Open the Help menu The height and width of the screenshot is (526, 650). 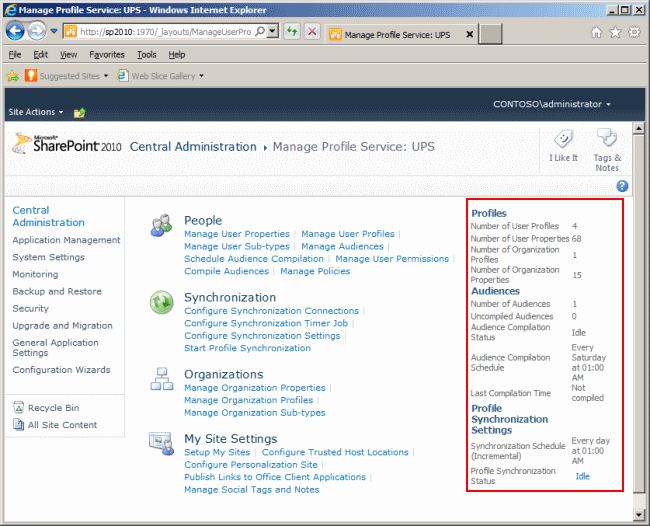click(177, 55)
